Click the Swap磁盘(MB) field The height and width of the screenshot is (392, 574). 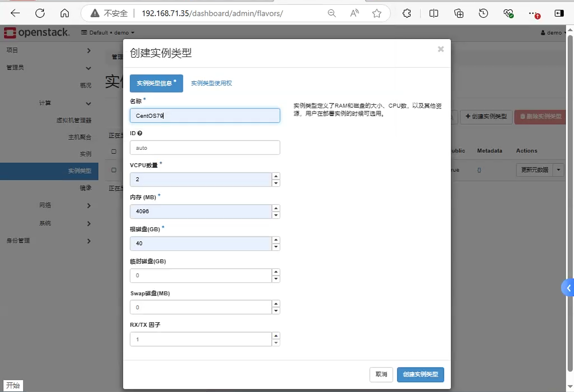(x=201, y=307)
